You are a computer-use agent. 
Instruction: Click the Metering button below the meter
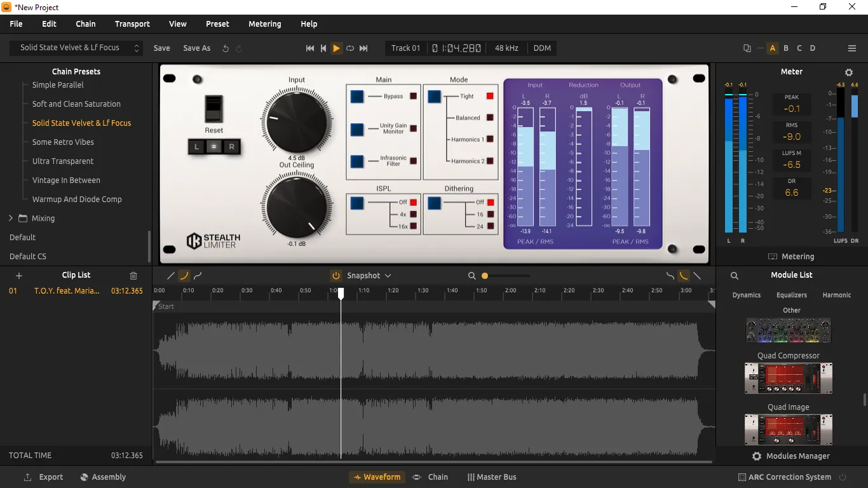coord(791,257)
